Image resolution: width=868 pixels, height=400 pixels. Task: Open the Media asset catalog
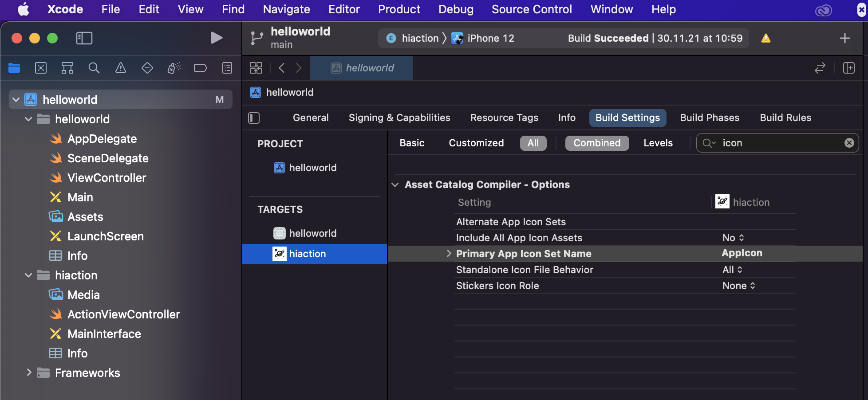pyautogui.click(x=74, y=294)
